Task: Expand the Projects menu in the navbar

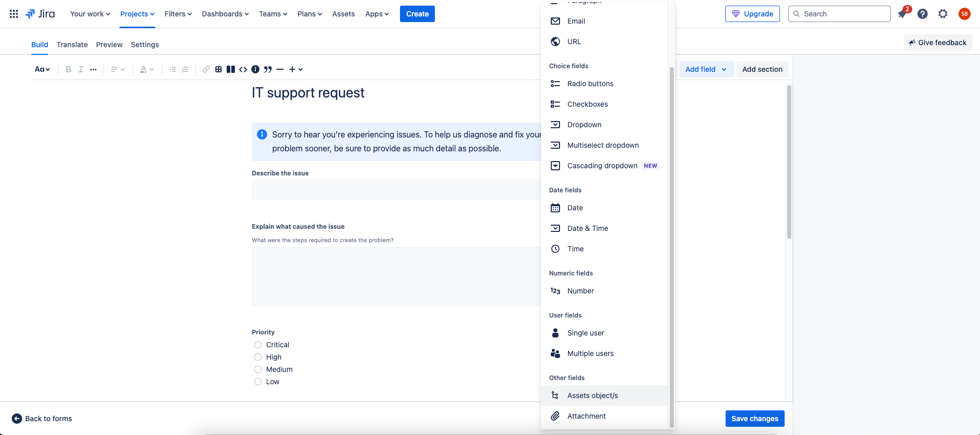Action: pyautogui.click(x=137, y=14)
